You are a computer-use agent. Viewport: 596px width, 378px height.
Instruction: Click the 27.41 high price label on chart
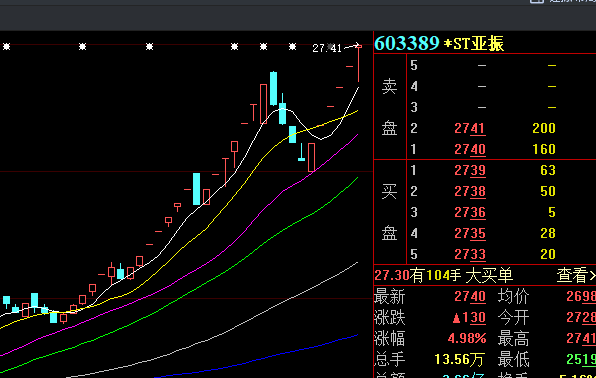pyautogui.click(x=327, y=48)
